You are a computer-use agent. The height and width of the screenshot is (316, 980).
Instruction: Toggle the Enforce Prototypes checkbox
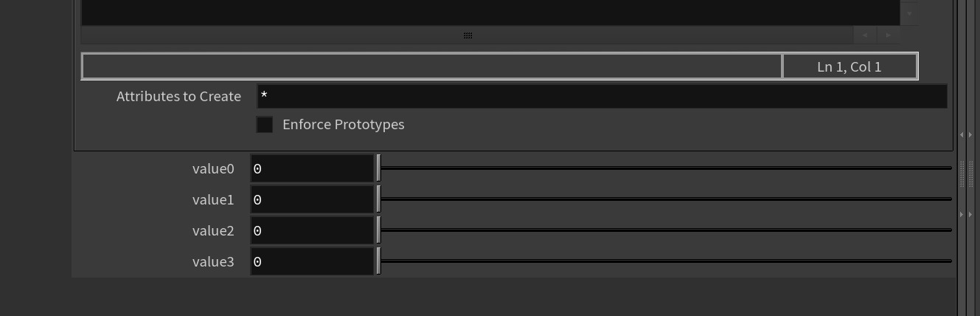265,125
